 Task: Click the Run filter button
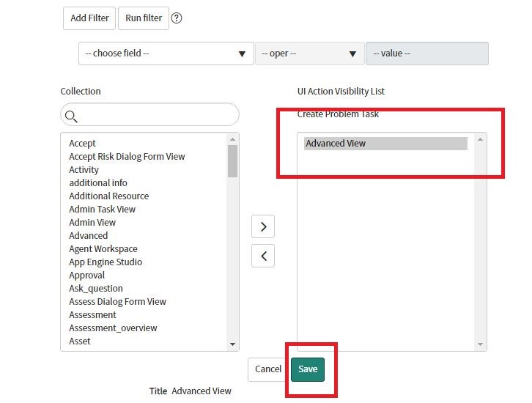click(x=144, y=18)
